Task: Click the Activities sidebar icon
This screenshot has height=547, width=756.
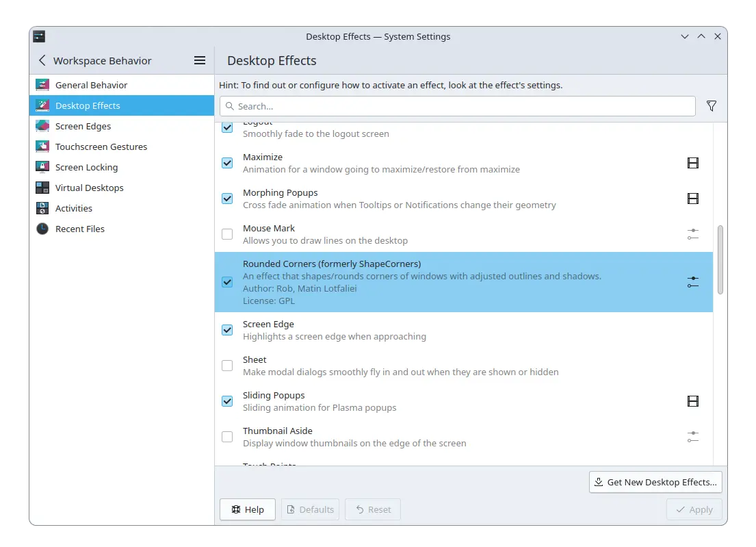Action: 42,208
